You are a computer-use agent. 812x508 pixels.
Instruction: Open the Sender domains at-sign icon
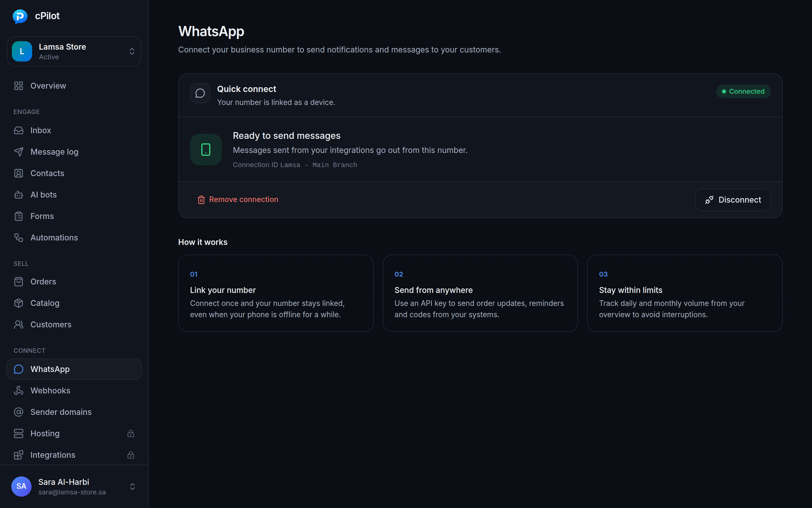(19, 412)
